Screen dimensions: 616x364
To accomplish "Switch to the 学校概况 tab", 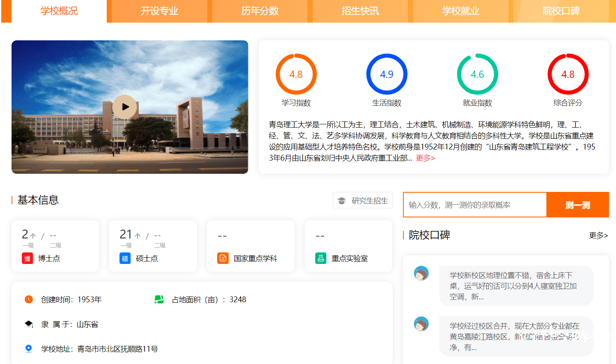I will [x=59, y=11].
